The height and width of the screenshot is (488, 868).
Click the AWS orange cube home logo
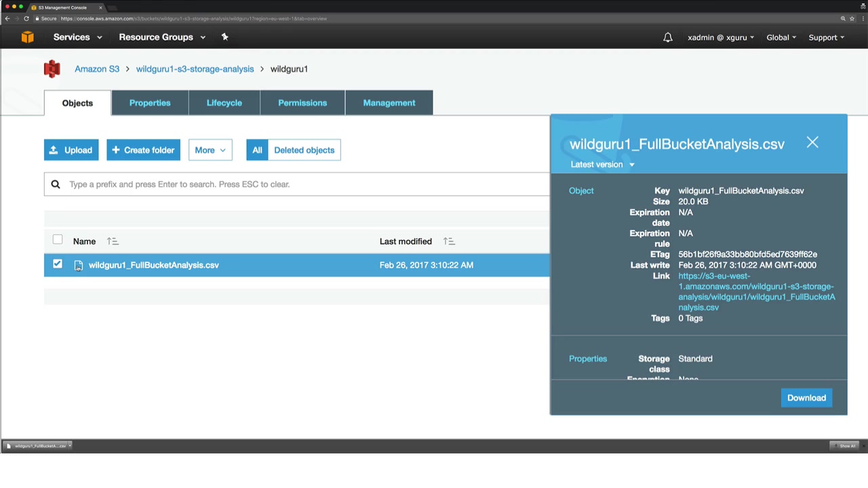point(27,37)
